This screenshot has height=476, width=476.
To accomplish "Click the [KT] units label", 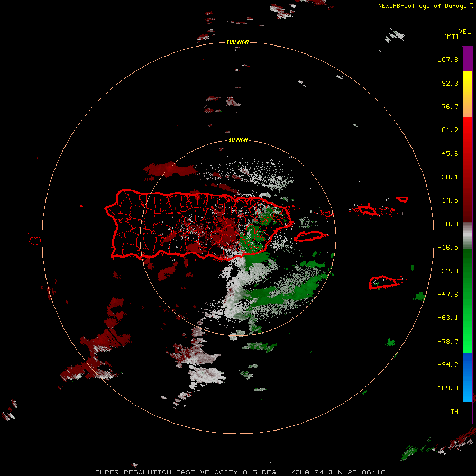I will click(x=452, y=36).
